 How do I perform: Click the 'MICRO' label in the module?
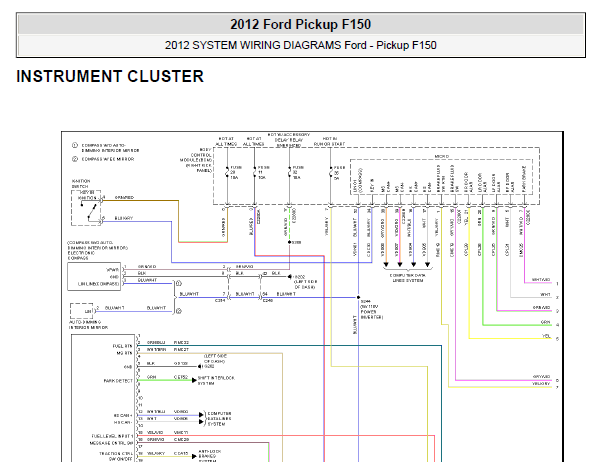[x=442, y=157]
